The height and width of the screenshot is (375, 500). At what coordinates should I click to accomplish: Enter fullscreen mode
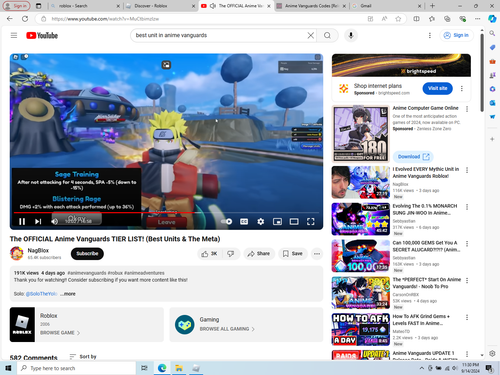point(311,221)
